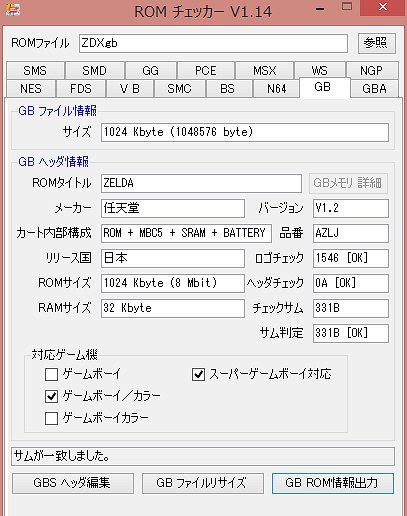Select the MSX tab
The width and height of the screenshot is (407, 516).
click(x=265, y=71)
